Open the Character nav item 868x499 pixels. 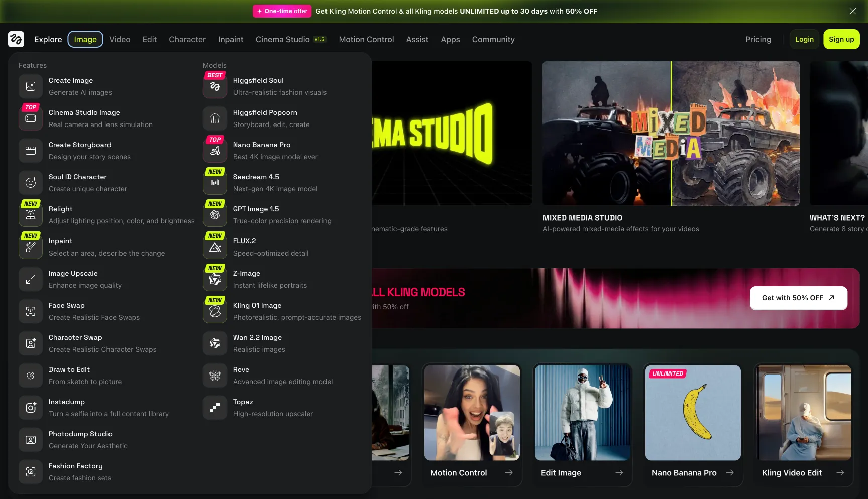187,39
